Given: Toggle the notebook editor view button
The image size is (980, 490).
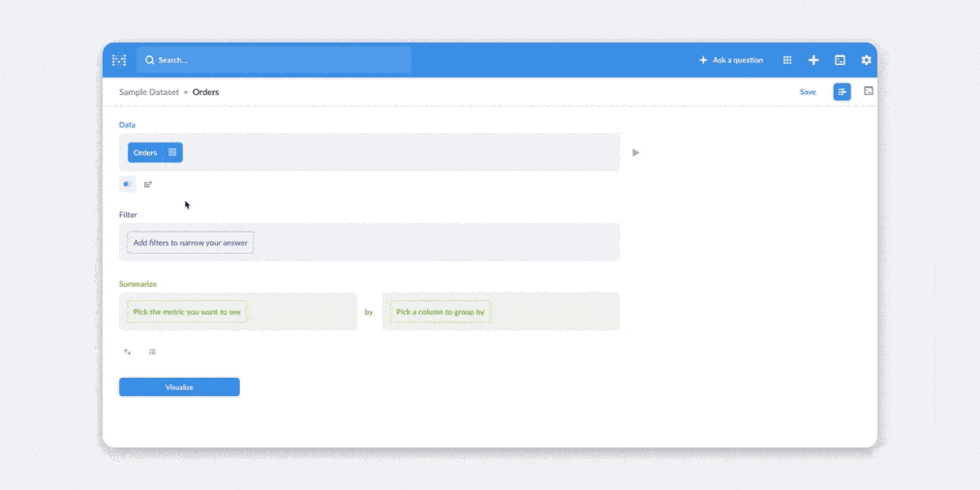Looking at the screenshot, I should [x=842, y=92].
